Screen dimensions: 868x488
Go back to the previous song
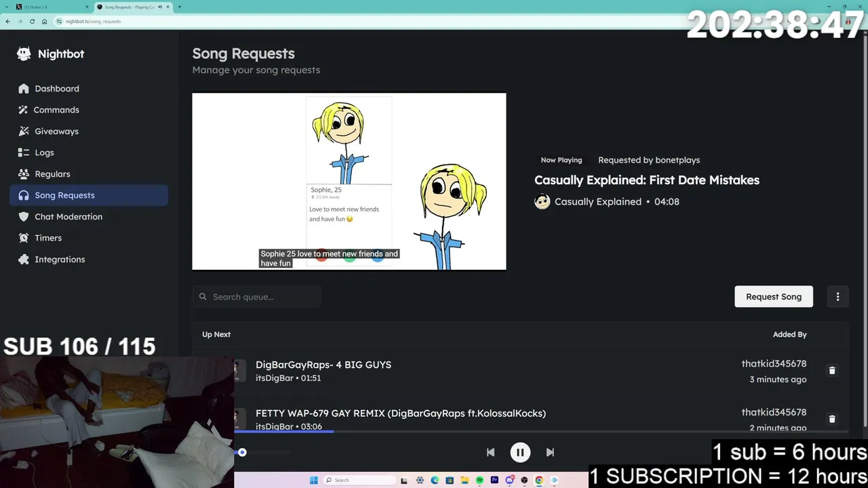tap(490, 452)
